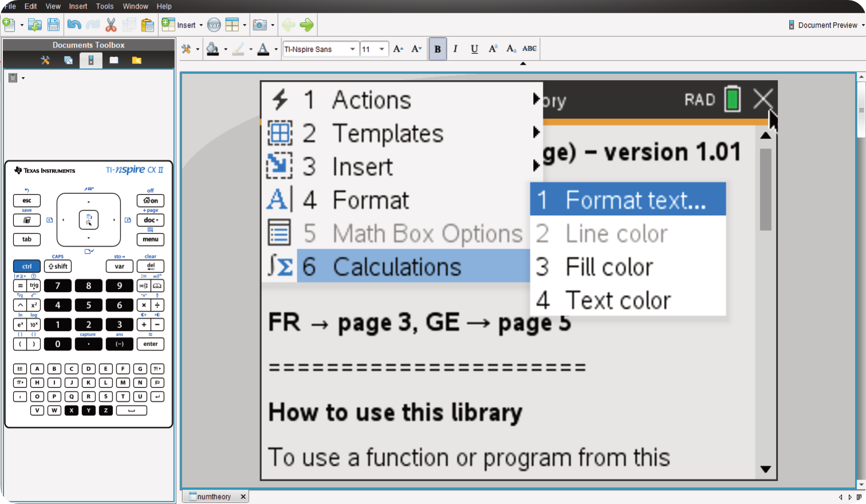Image resolution: width=866 pixels, height=504 pixels.
Task: Click the Undo arrow icon
Action: click(x=74, y=25)
